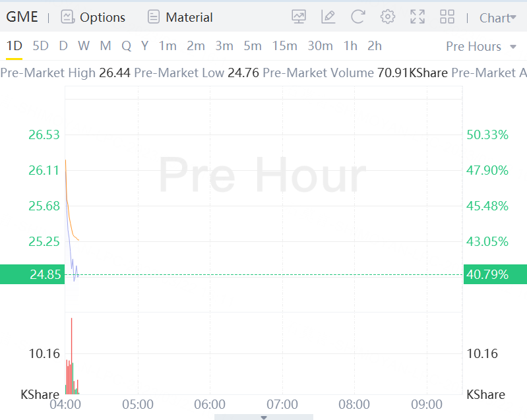527x420 pixels.
Task: Click the chart presentation monitor icon
Action: click(299, 16)
